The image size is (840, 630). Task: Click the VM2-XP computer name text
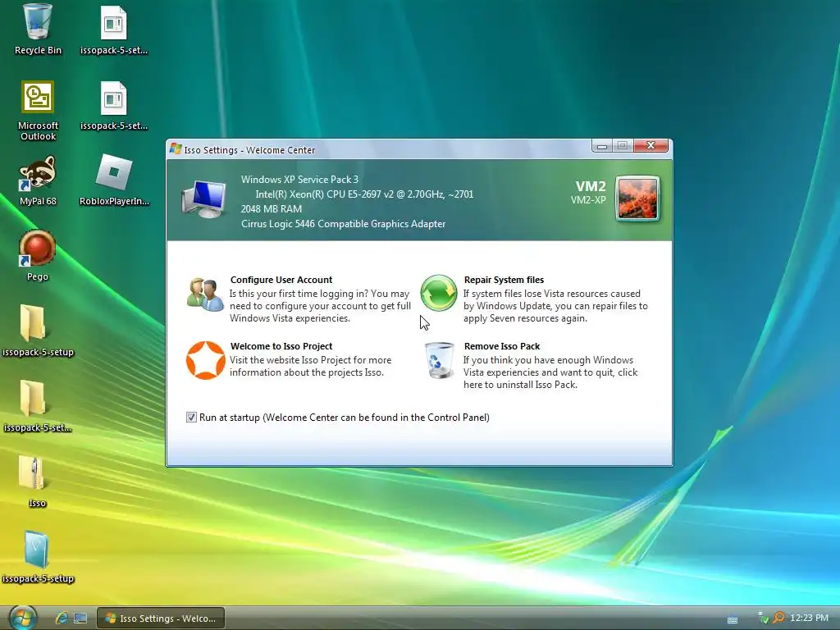pos(588,200)
